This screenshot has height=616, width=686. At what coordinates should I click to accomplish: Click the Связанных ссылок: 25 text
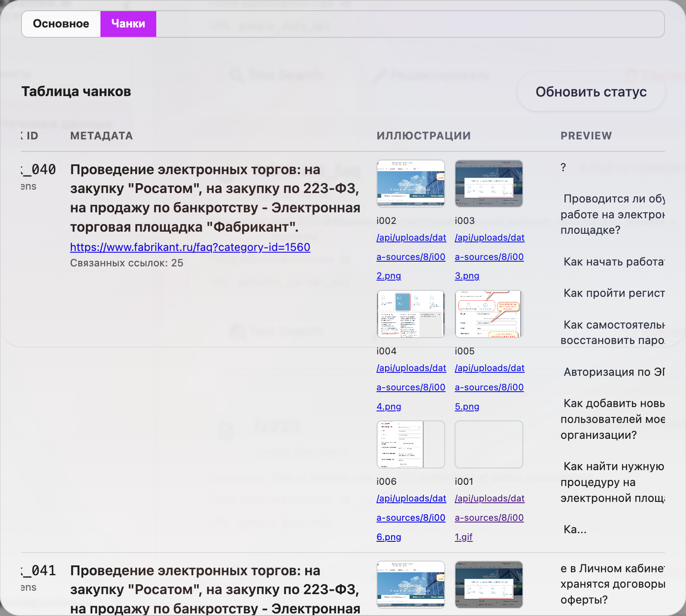pos(127,263)
